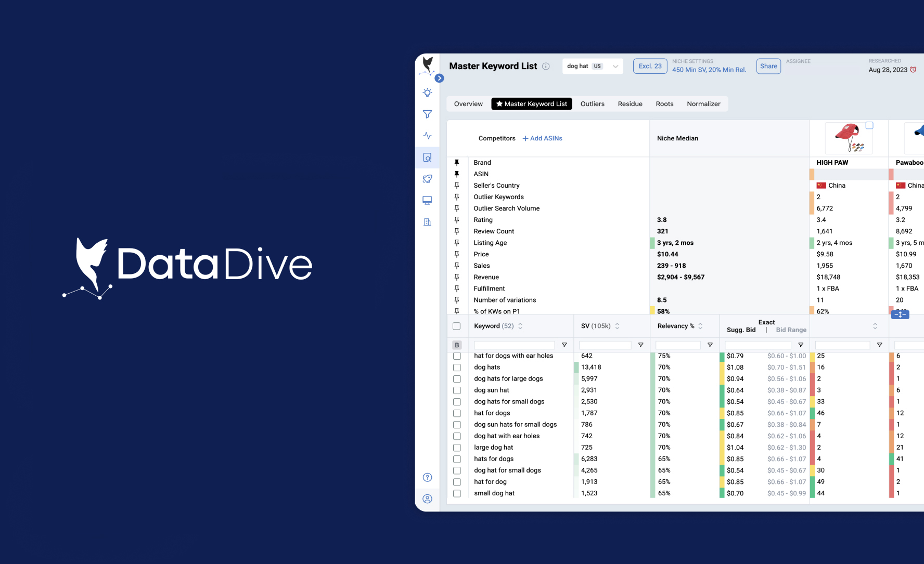Click the Add ASINs link
Viewport: 924px width, 564px height.
click(543, 138)
